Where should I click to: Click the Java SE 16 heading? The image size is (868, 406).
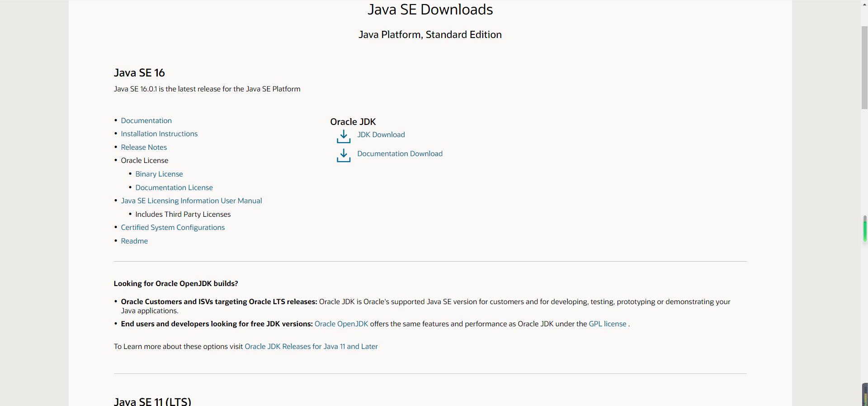point(139,72)
